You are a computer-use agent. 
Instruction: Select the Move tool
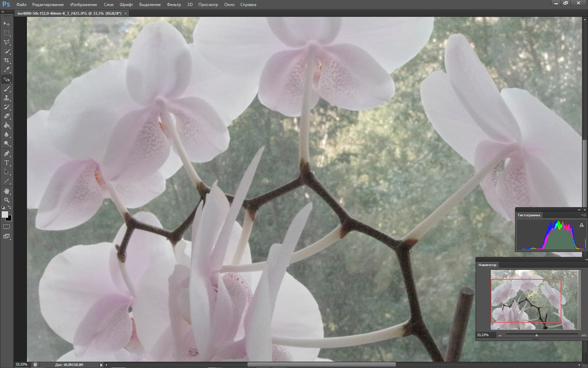click(x=7, y=23)
